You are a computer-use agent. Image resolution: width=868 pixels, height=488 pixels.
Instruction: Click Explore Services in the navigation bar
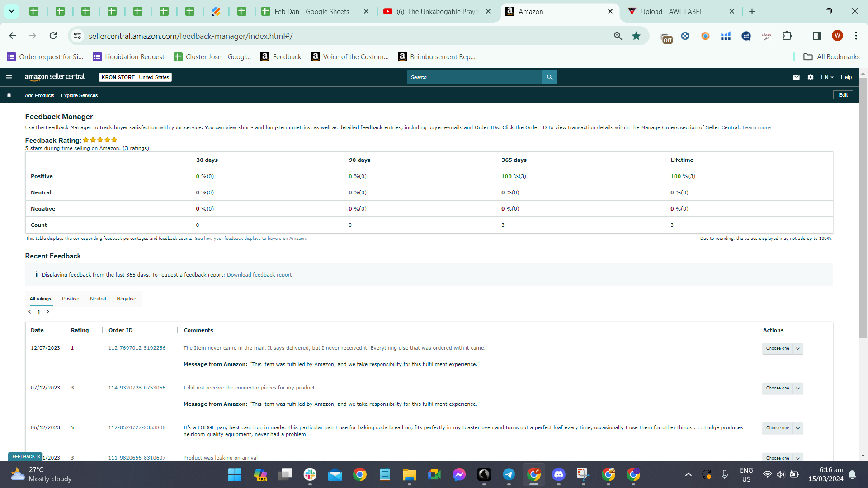pos(79,95)
